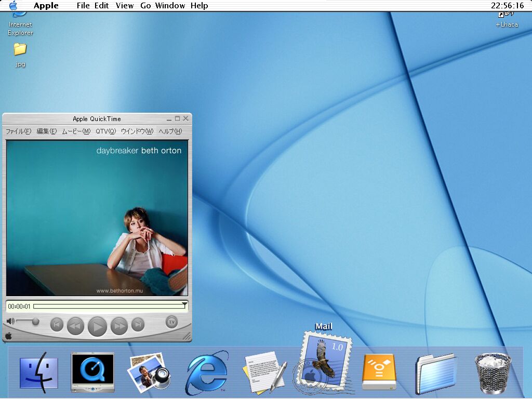The width and height of the screenshot is (532, 399).
Task: Rewind the QuickTime movie
Action: (75, 326)
